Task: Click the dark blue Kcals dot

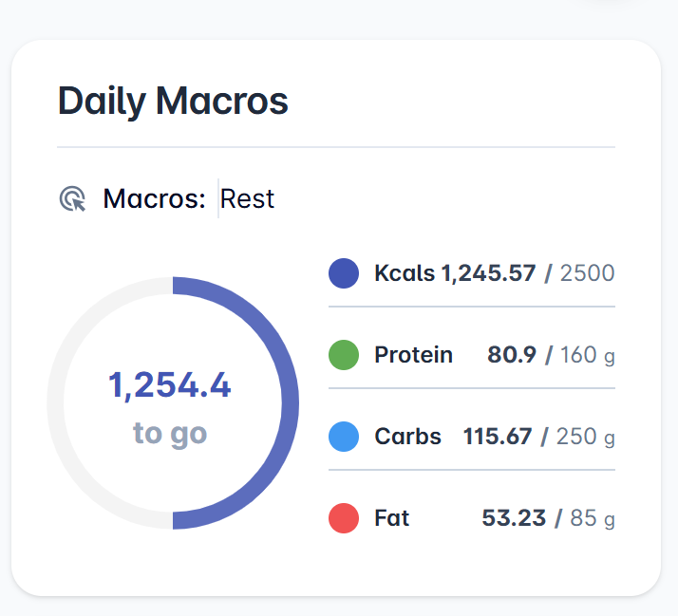Action: tap(344, 273)
